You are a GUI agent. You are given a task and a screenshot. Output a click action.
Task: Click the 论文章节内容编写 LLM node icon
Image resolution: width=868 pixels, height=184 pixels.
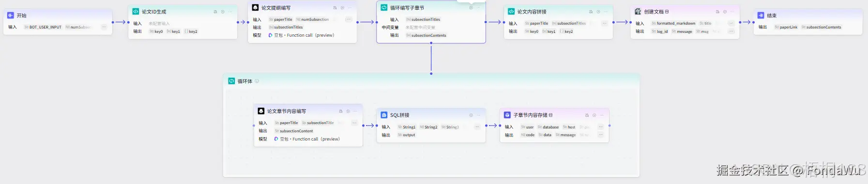pyautogui.click(x=261, y=111)
